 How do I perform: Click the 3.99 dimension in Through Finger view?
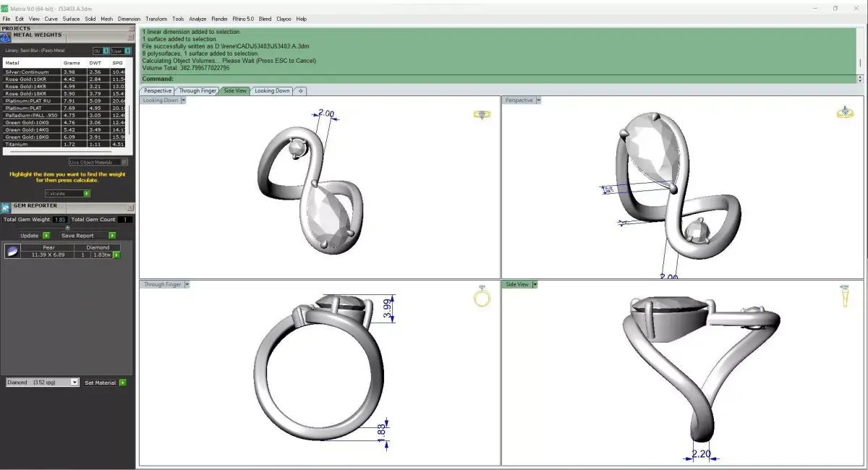point(387,308)
